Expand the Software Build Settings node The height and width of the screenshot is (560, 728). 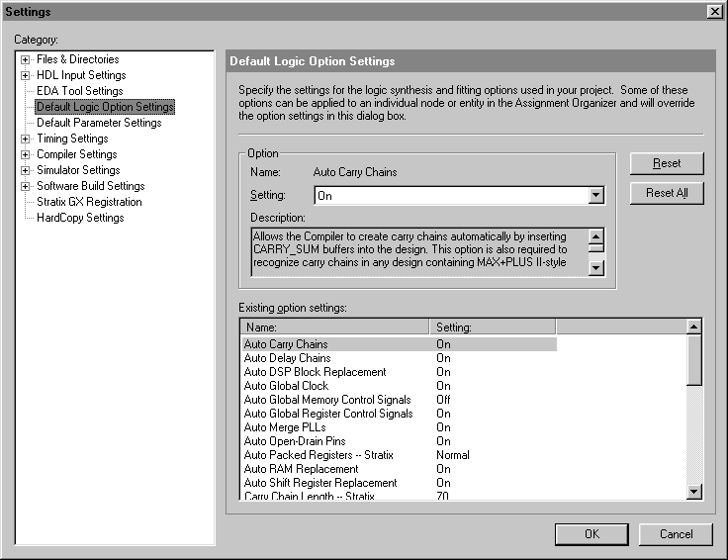25,186
